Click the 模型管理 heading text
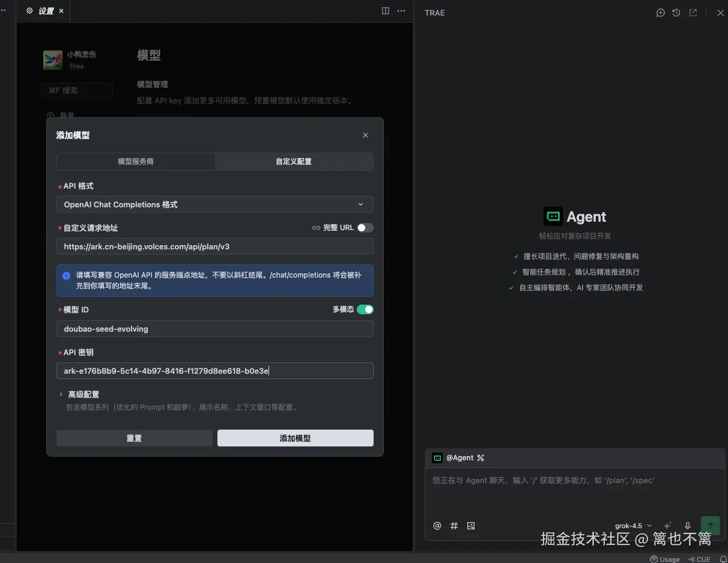 pyautogui.click(x=153, y=85)
